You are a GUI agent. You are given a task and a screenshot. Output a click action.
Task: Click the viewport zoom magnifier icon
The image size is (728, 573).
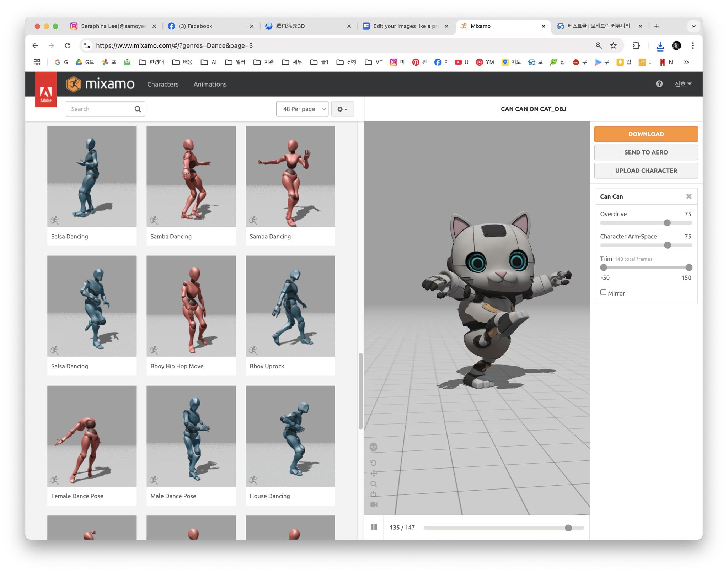point(373,484)
